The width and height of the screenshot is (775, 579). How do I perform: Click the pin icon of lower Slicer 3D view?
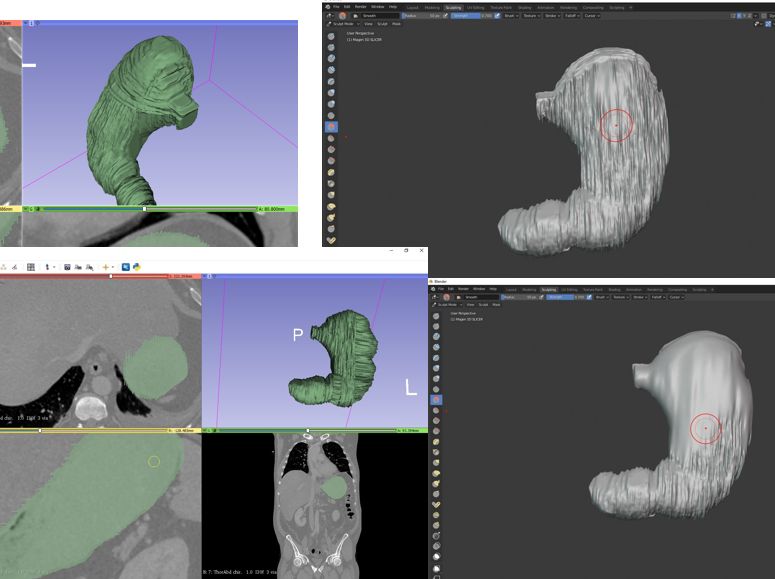click(205, 276)
